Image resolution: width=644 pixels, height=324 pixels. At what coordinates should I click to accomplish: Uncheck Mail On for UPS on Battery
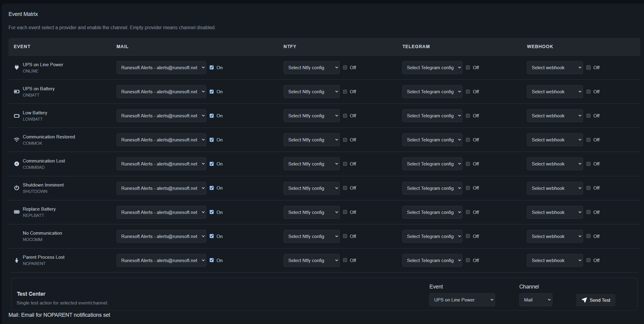212,91
